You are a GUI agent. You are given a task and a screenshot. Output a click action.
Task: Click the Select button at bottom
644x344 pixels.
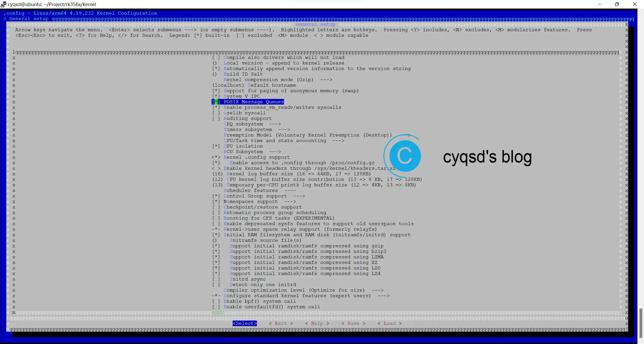[245, 323]
